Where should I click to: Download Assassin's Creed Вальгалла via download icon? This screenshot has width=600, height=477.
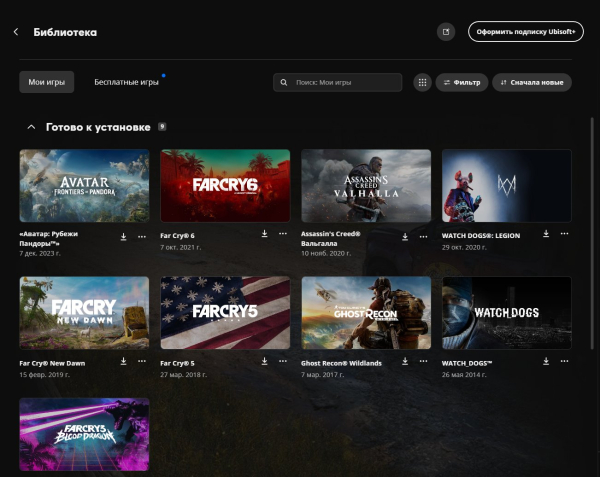click(405, 237)
